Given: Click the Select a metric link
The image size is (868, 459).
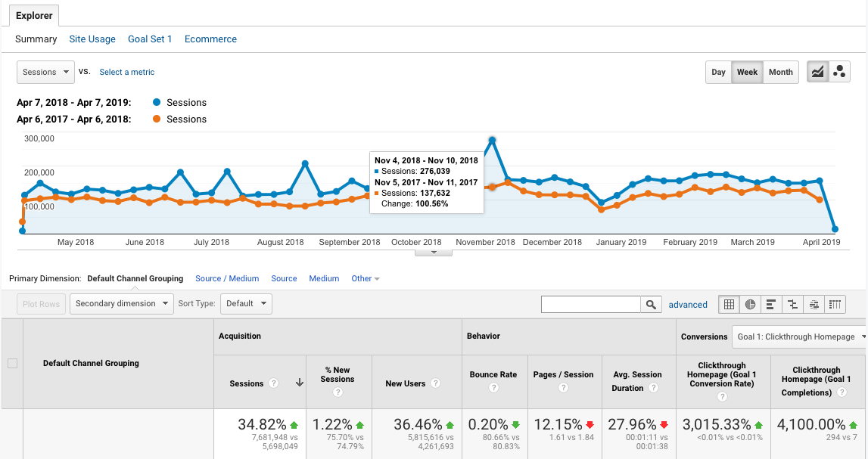Looking at the screenshot, I should tap(127, 72).
